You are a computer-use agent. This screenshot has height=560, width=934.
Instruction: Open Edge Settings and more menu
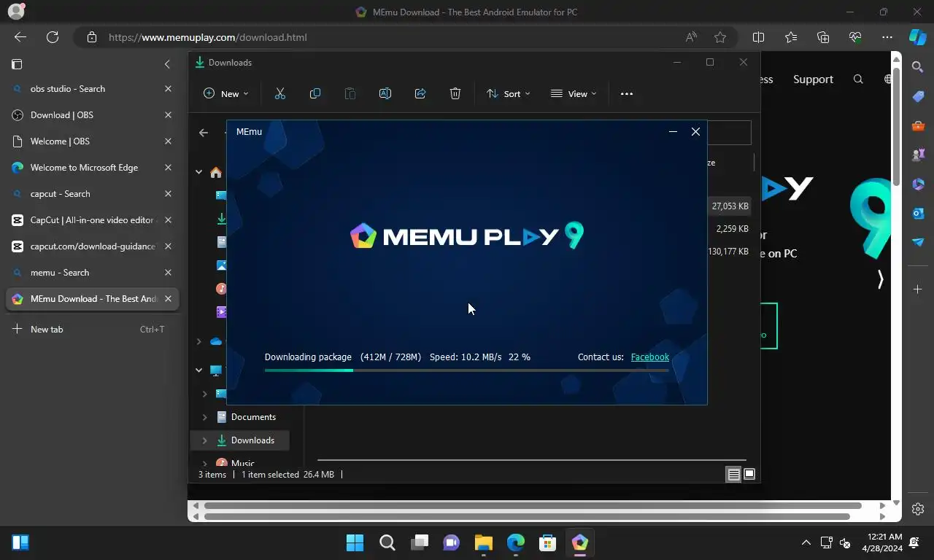click(887, 37)
